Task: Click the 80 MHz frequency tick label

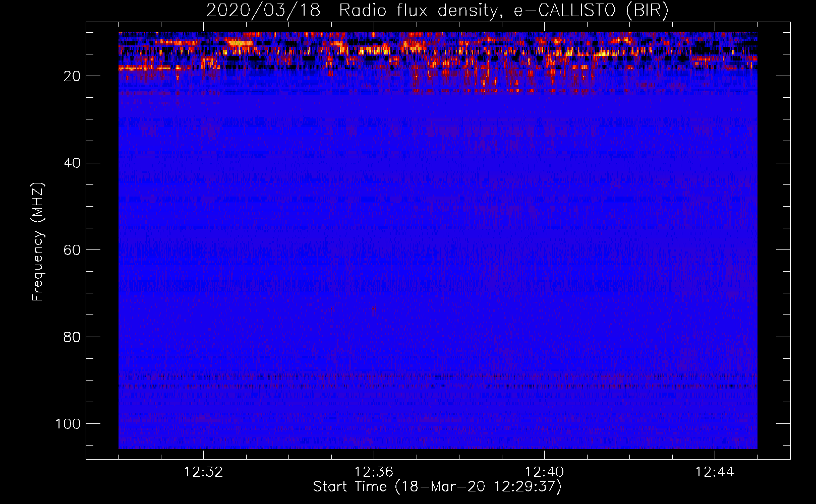Action: 72,337
